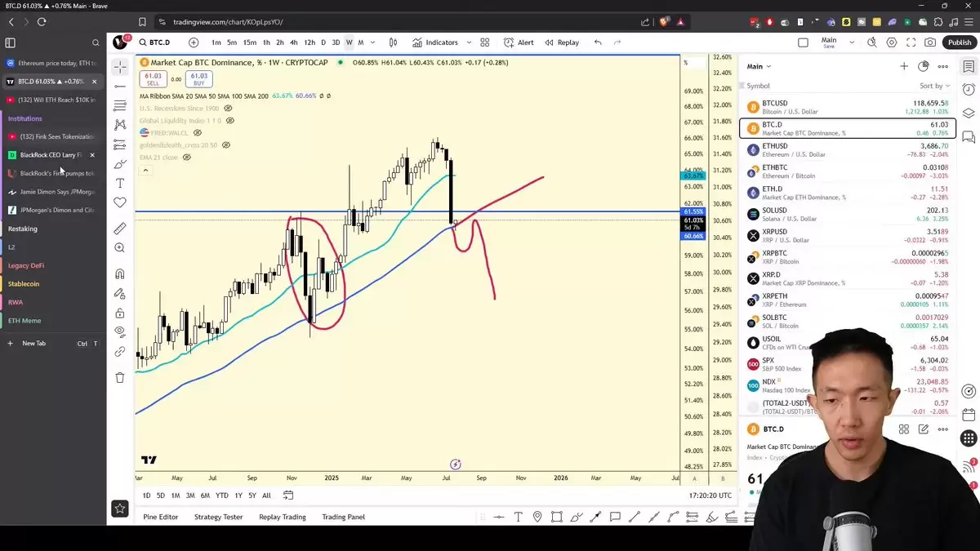Screen dimensions: 980x551
Task: Select the brush drawing tool
Action: pyautogui.click(x=120, y=164)
